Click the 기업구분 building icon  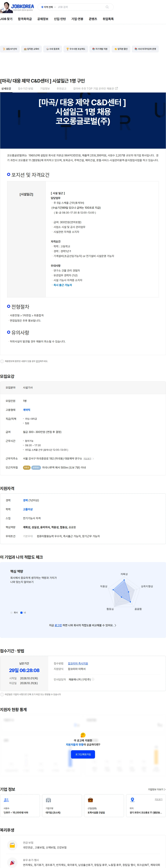[x=48, y=800]
